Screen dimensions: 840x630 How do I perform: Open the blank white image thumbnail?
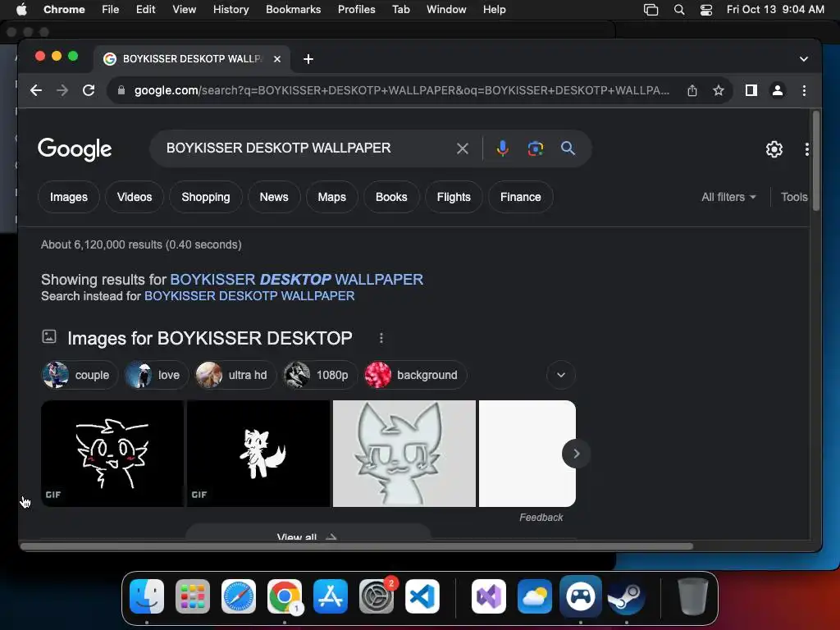pos(527,454)
